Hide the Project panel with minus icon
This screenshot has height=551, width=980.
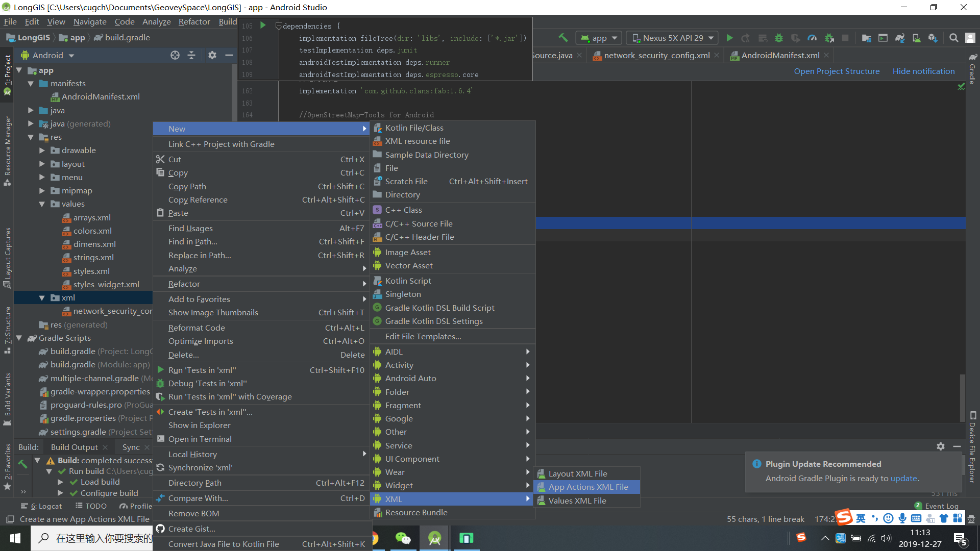pos(229,55)
